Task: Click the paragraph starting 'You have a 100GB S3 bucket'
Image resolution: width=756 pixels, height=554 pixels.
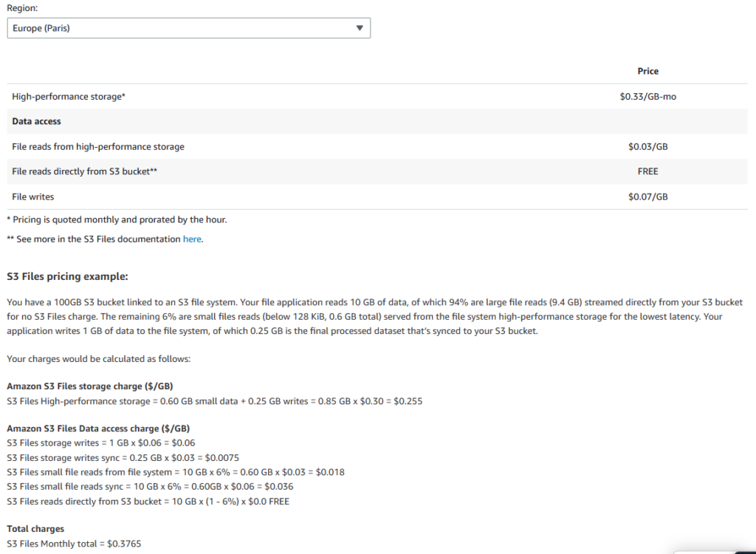Action: point(375,317)
